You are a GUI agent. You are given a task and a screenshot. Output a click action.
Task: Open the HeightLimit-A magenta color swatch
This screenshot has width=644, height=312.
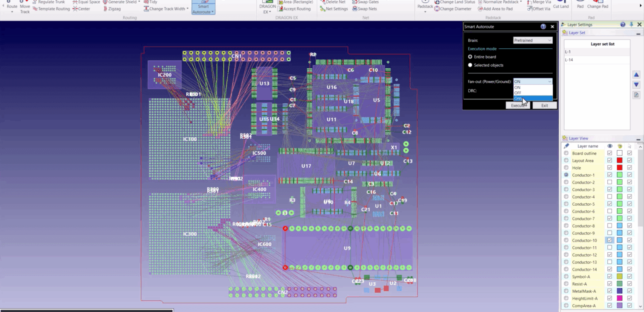(x=620, y=298)
